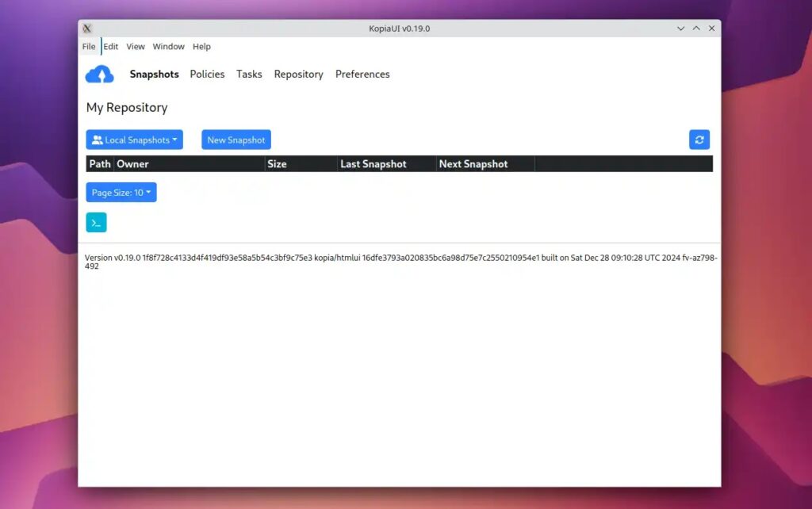Switch to the Policies tab

pos(207,75)
